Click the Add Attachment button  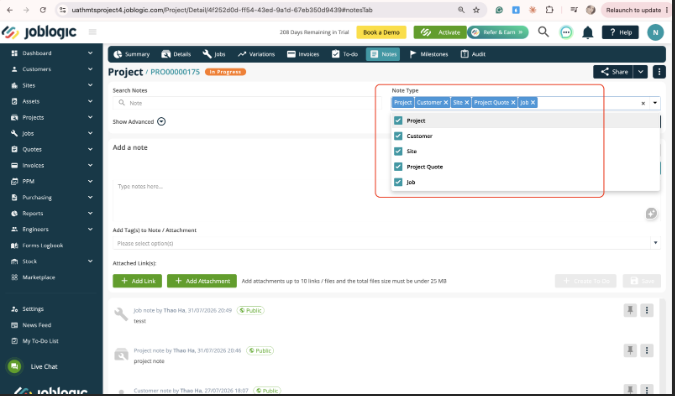point(202,281)
